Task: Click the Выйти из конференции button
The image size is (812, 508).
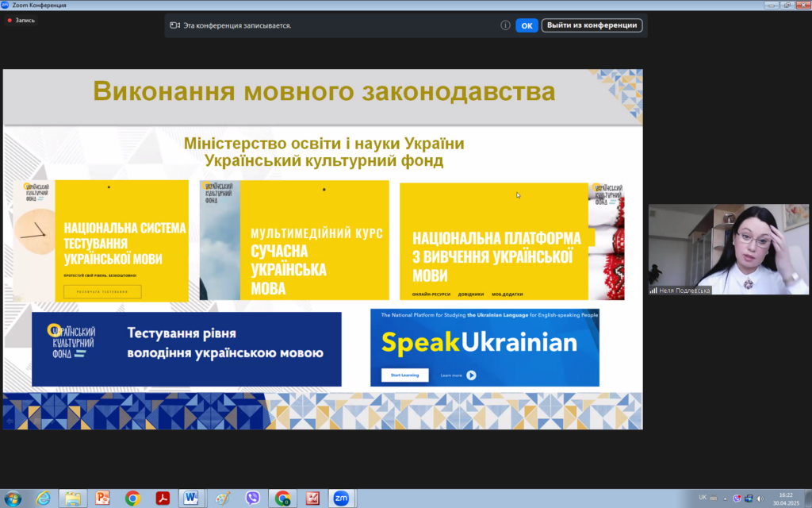Action: (x=592, y=25)
